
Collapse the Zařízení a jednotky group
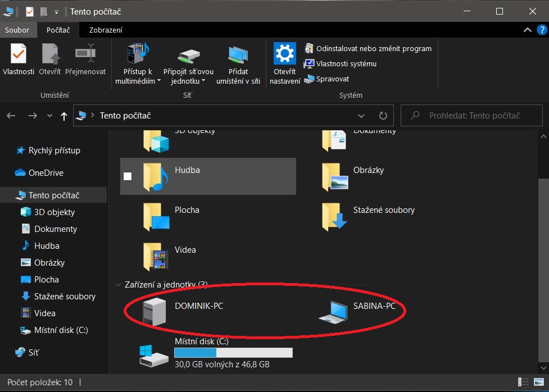pos(118,285)
